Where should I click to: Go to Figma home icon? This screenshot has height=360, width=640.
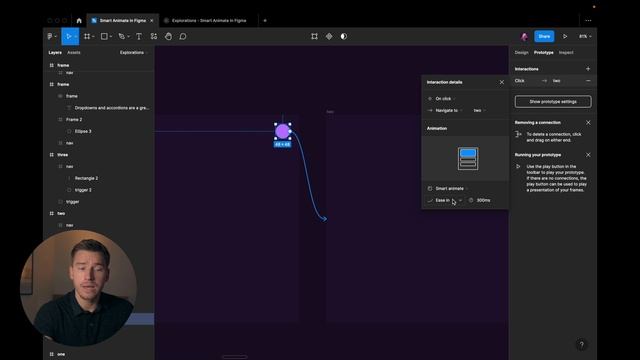(79, 20)
